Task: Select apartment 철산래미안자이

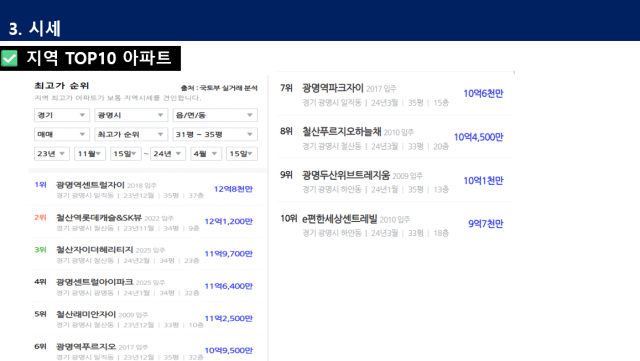Action: (86, 314)
